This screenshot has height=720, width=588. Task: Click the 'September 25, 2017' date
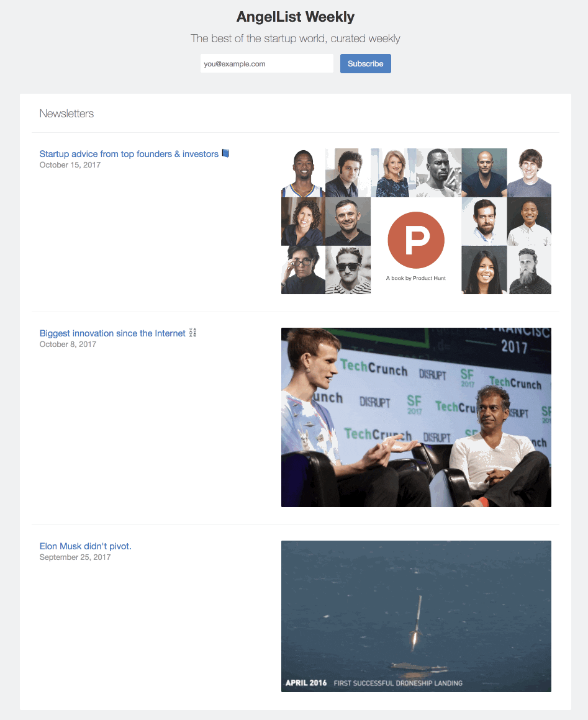(75, 557)
